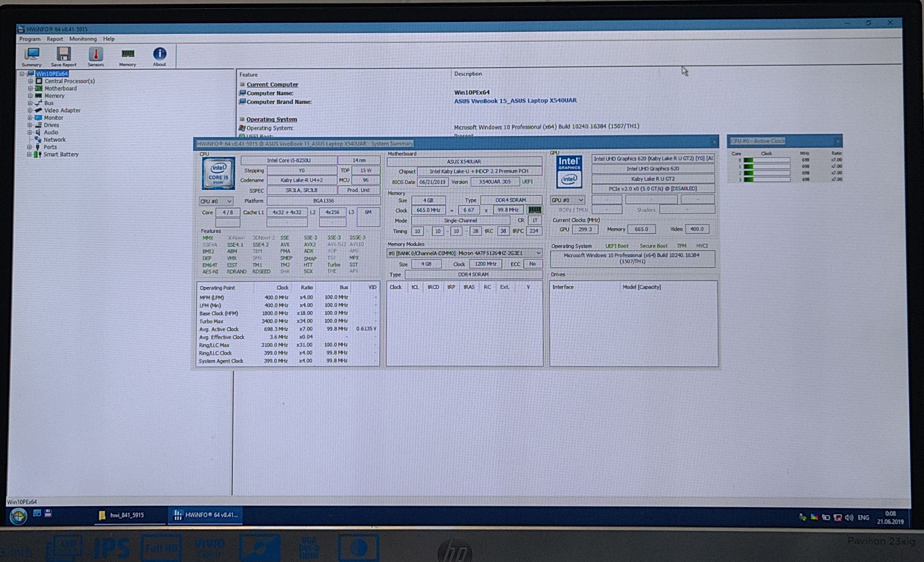Expand the Ports tree node
This screenshot has width=924, height=562.
29,147
